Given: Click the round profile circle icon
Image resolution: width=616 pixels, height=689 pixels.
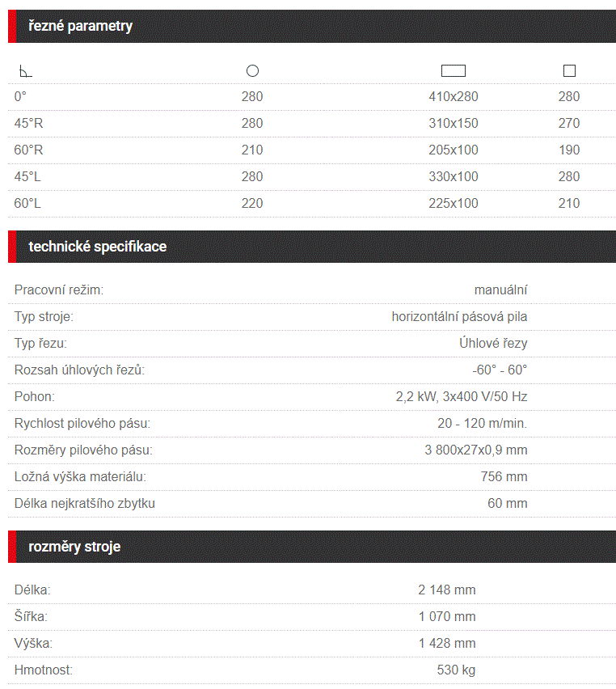Looking at the screenshot, I should click(252, 70).
